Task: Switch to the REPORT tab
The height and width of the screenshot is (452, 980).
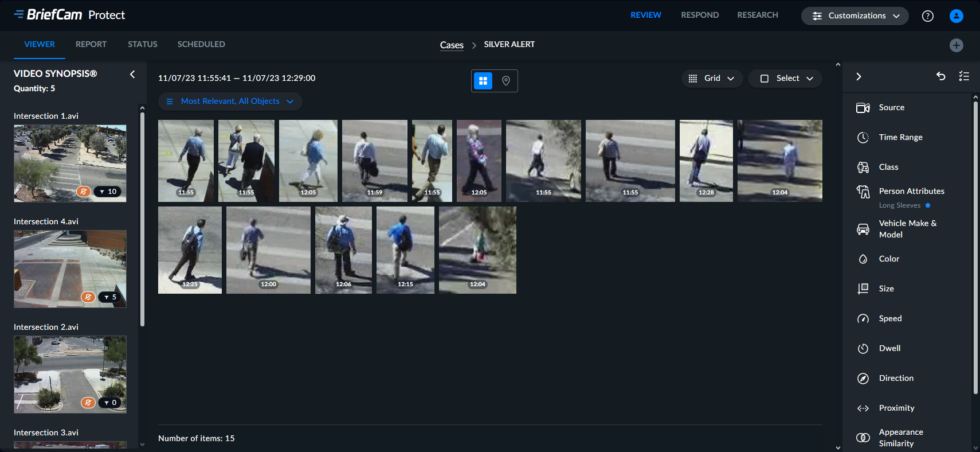Action: point(91,45)
